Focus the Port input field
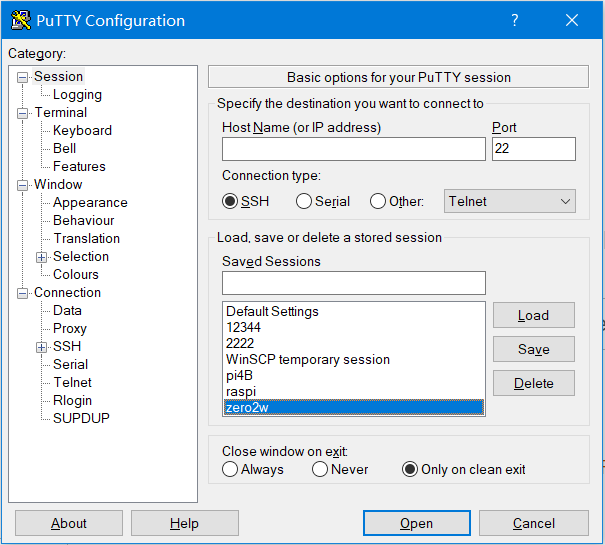 534,149
